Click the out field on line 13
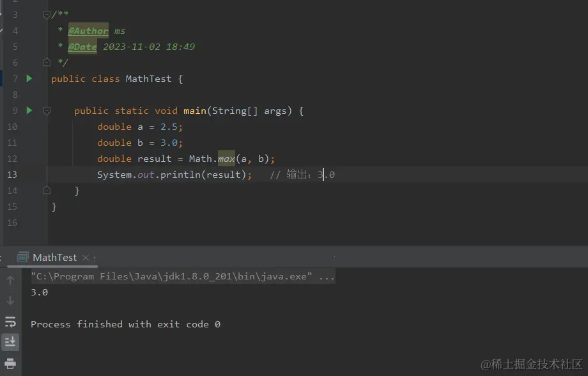The height and width of the screenshot is (376, 588). (146, 175)
